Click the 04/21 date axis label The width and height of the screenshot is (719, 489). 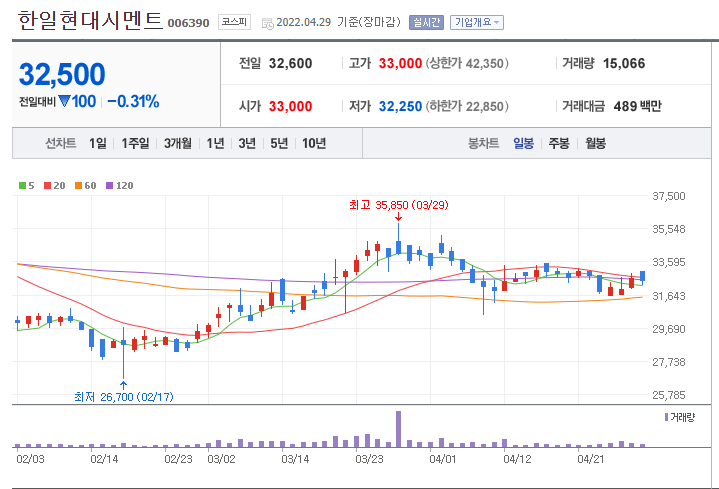(x=591, y=459)
